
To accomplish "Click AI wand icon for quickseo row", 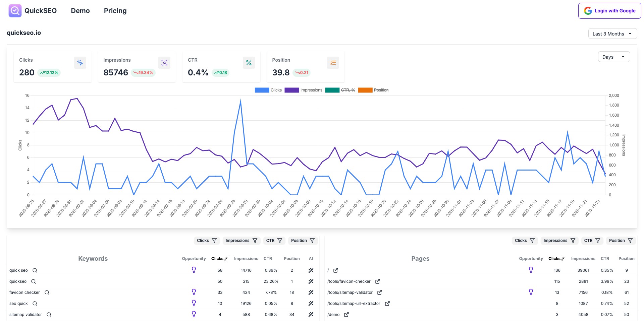I will pyautogui.click(x=311, y=281).
